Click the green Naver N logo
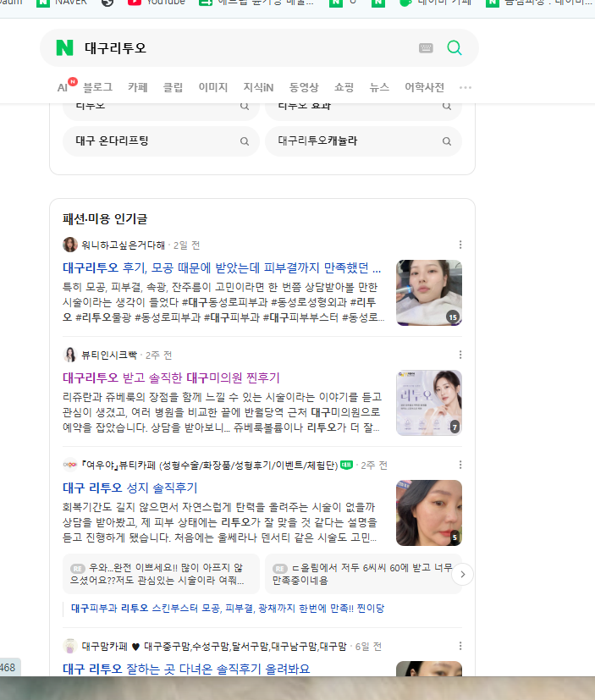Image resolution: width=595 pixels, height=700 pixels. [64, 47]
